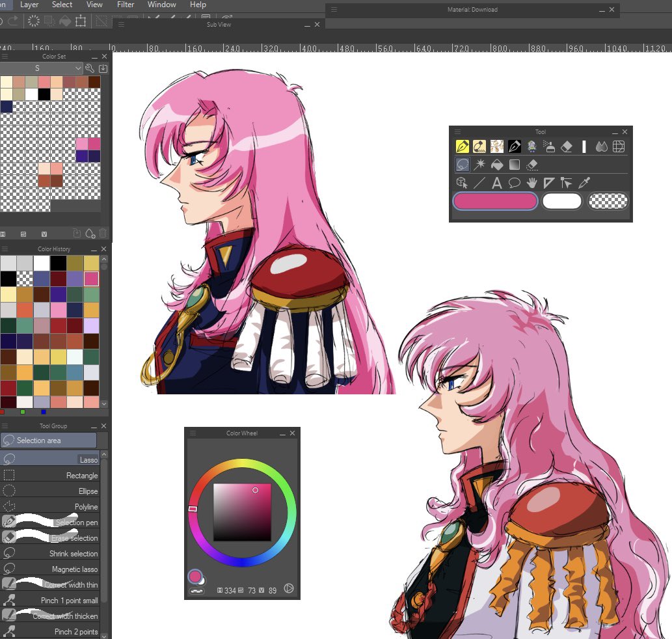The width and height of the screenshot is (672, 639).
Task: Select the Pen tool in Tool palette
Action: click(x=462, y=146)
